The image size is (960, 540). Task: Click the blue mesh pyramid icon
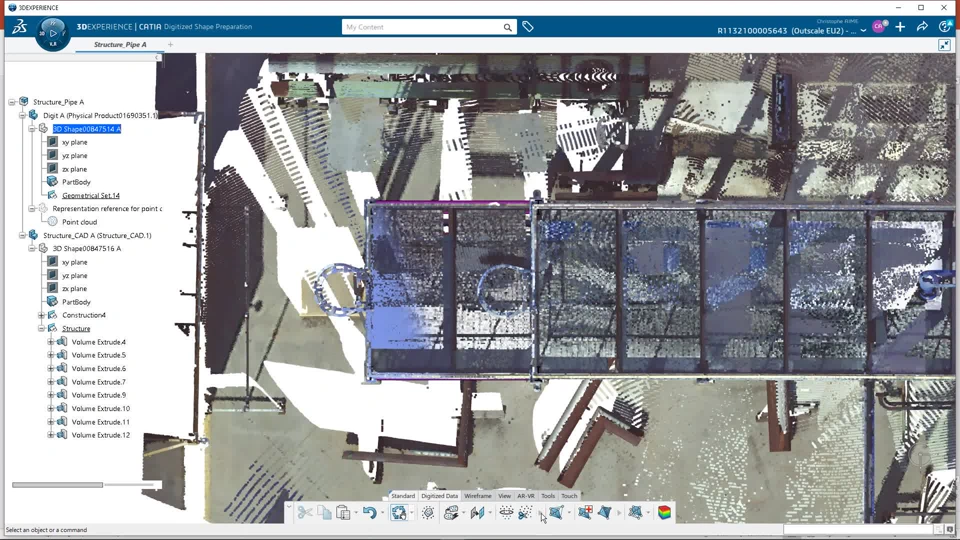tap(605, 512)
